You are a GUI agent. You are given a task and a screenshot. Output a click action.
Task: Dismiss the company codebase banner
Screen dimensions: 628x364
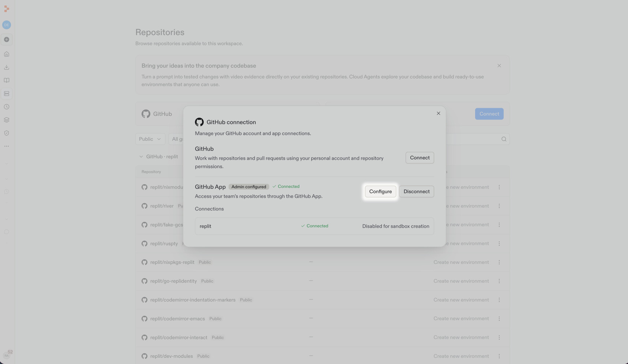point(499,66)
